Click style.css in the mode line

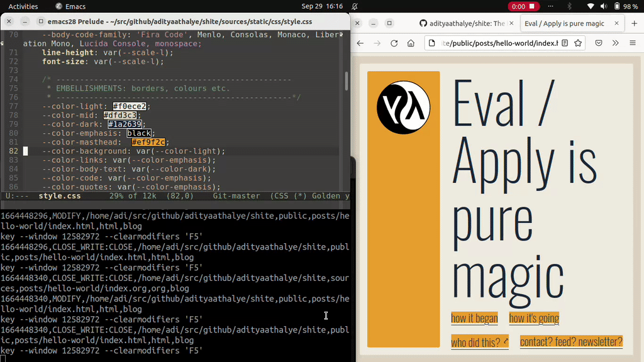[60, 196]
